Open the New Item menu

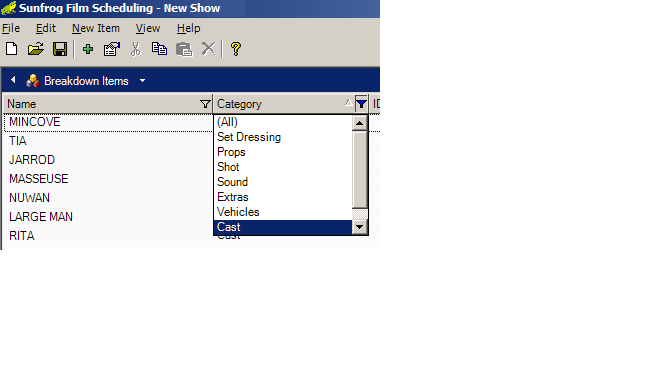96,28
